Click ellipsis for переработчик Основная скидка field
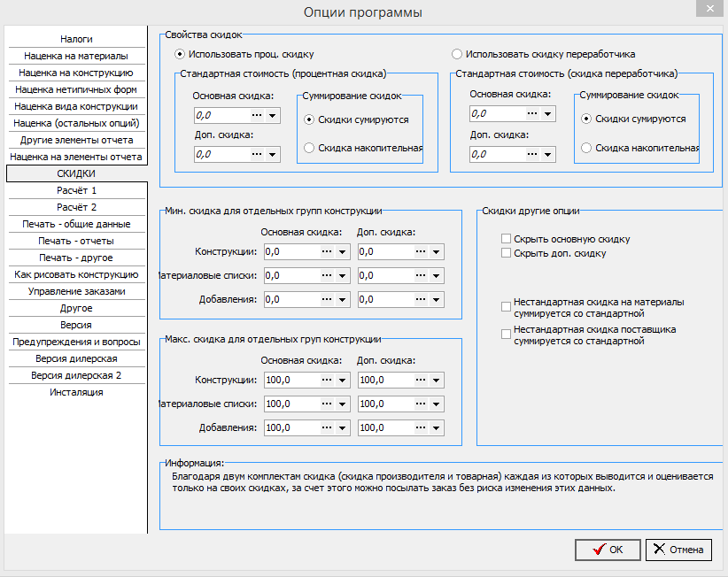This screenshot has height=577, width=728. point(532,113)
